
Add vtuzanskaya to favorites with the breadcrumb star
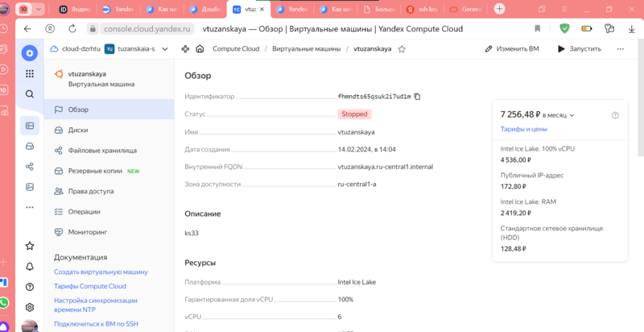click(402, 49)
